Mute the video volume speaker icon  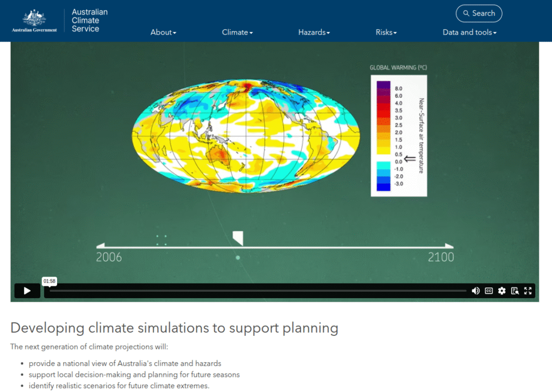pos(475,291)
